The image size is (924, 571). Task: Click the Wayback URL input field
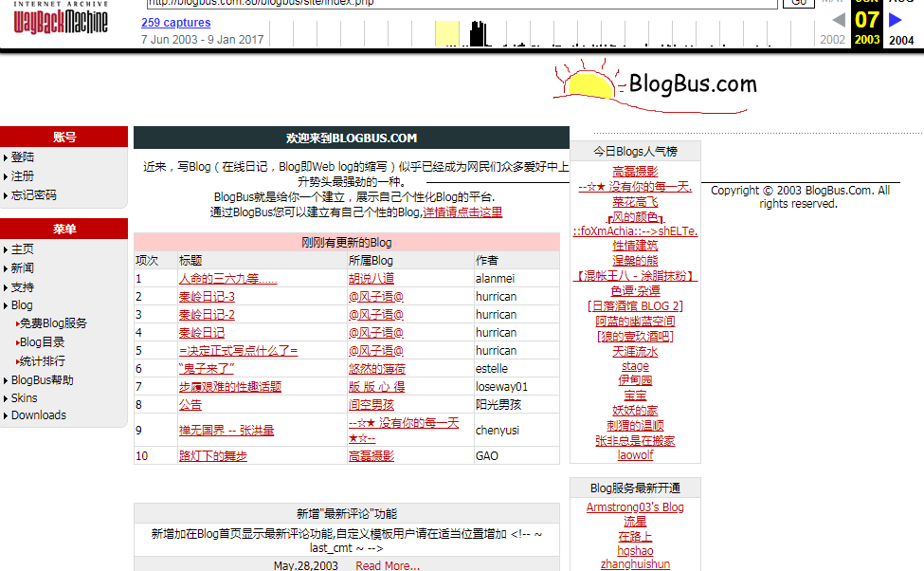[462, 3]
